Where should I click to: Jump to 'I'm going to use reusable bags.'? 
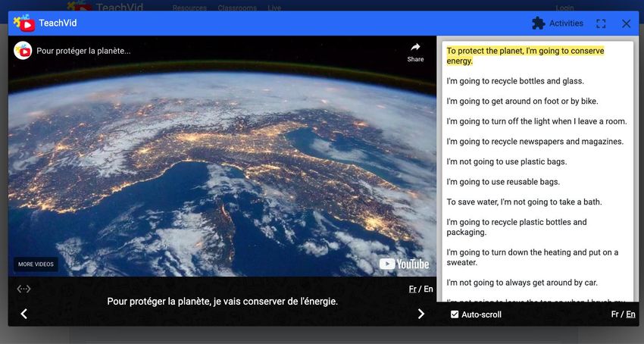[x=503, y=182]
